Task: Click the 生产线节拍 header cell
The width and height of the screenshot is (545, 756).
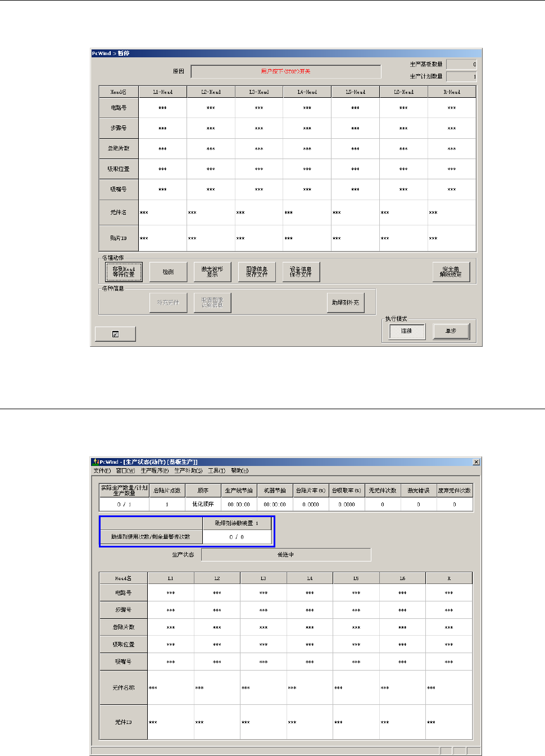Action: [x=239, y=491]
